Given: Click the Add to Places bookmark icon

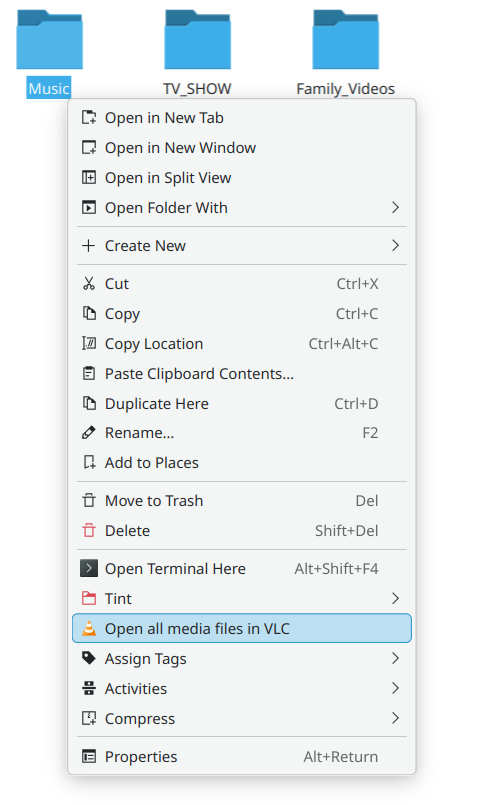Looking at the screenshot, I should [89, 462].
